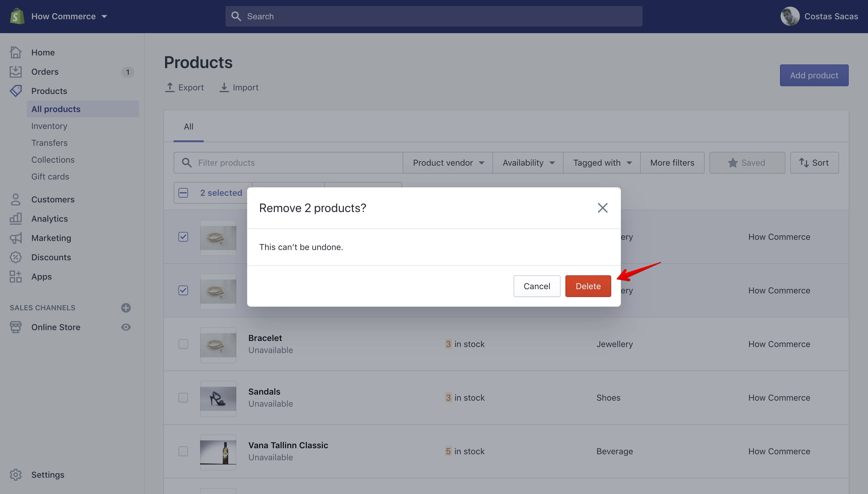Open Settings in the sidebar
Viewport: 868px width, 494px height.
pyautogui.click(x=48, y=475)
